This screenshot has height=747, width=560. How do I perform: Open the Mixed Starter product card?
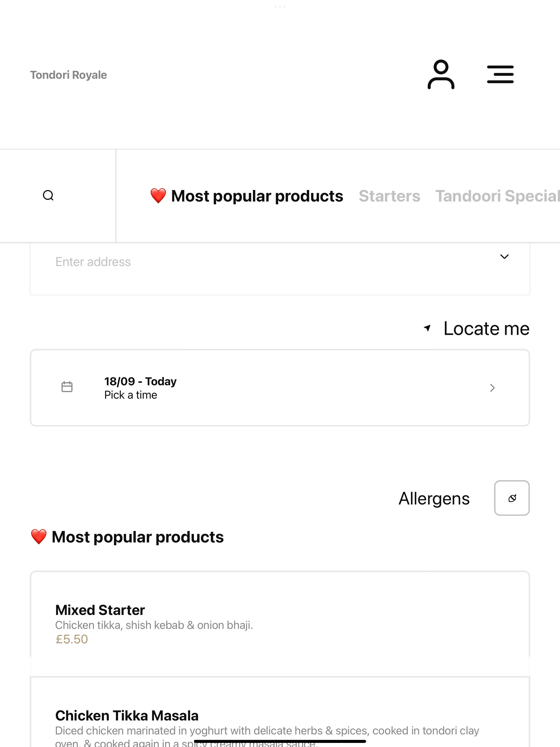coord(280,624)
